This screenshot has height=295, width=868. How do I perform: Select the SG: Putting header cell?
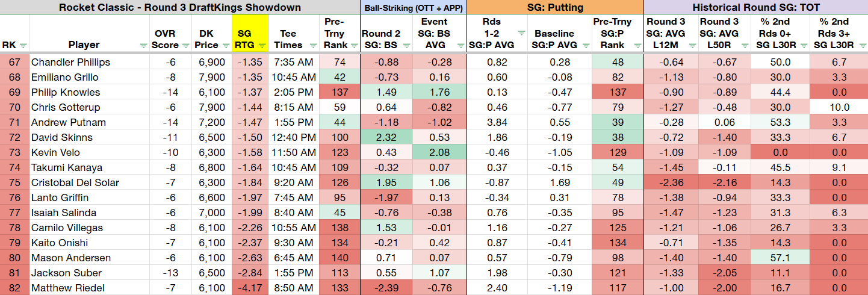coord(555,8)
